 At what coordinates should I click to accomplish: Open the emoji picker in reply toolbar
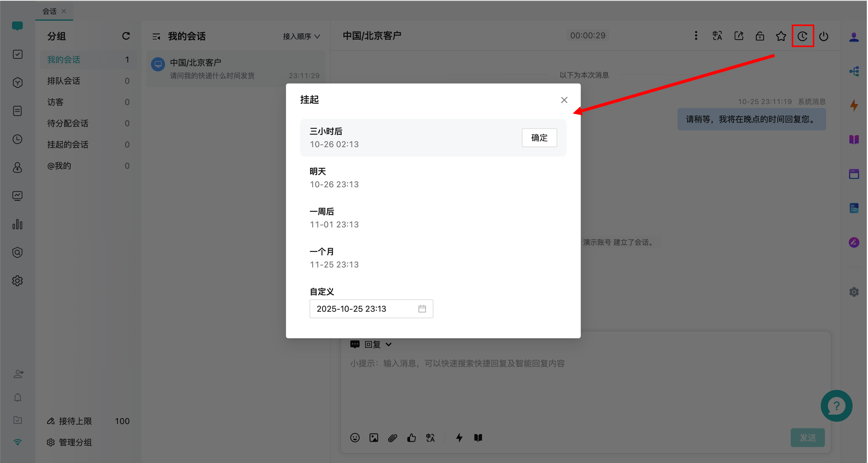pos(355,438)
